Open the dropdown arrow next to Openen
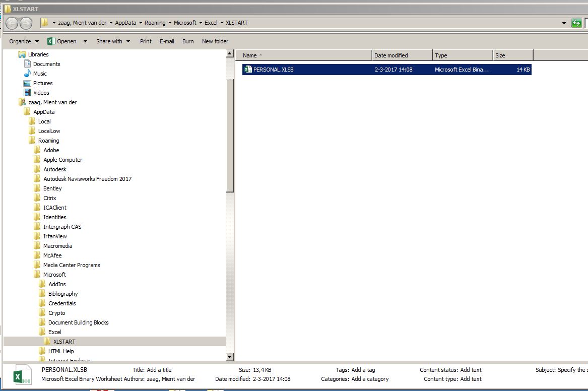 click(x=85, y=41)
